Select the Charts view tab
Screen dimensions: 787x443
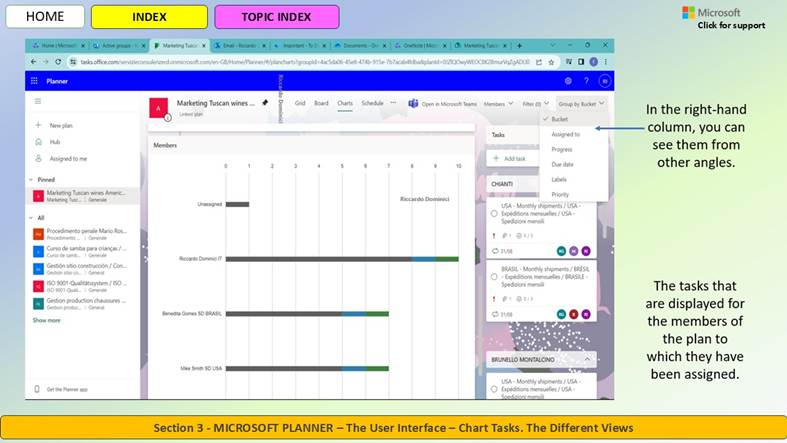click(x=345, y=103)
